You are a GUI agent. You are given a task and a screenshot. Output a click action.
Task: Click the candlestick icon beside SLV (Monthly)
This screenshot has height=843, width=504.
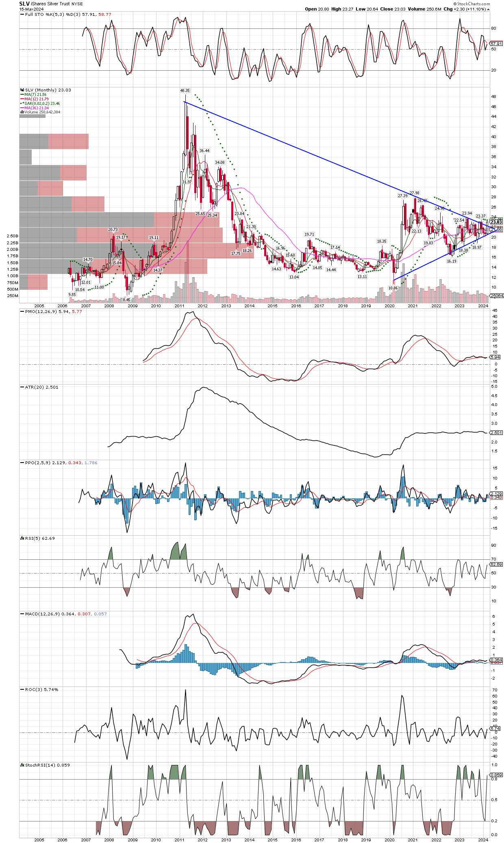[22, 90]
